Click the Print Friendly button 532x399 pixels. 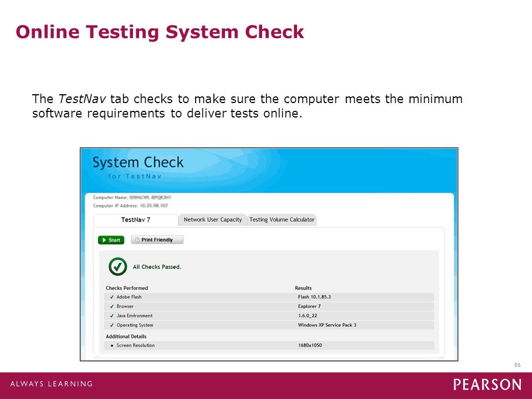(x=157, y=240)
